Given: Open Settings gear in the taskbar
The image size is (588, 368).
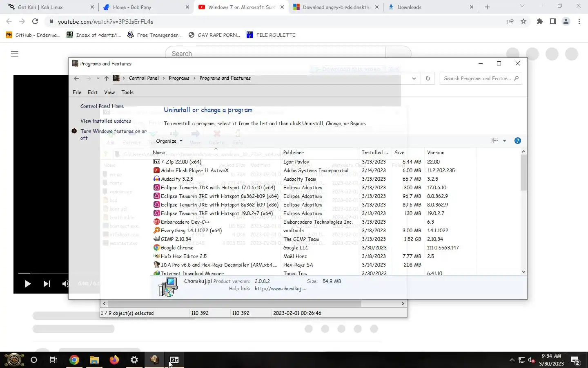Looking at the screenshot, I should (134, 360).
